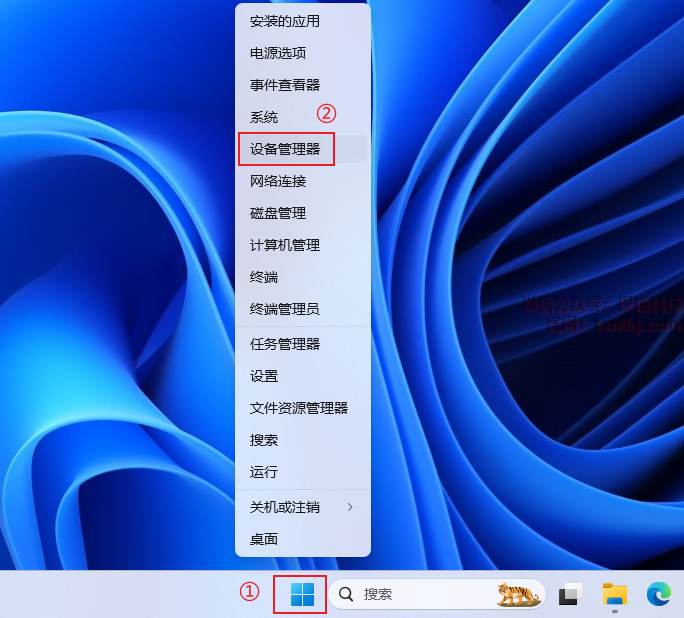684x618 pixels.
Task: Select 运行 menu item
Action: pos(303,472)
